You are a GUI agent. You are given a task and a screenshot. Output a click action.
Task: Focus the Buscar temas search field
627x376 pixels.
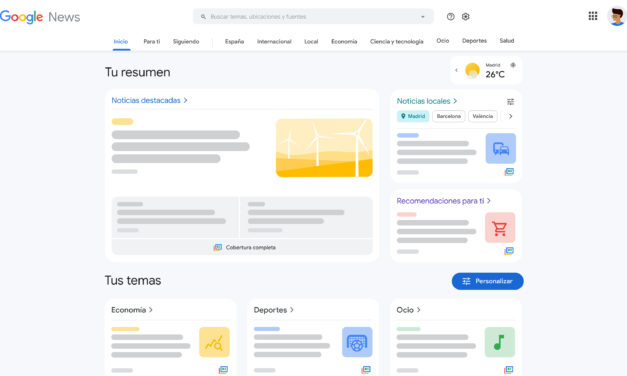click(x=313, y=17)
